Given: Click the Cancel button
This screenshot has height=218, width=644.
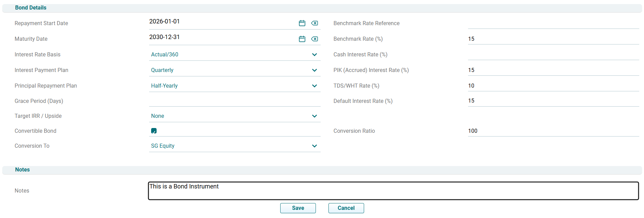Looking at the screenshot, I should point(346,208).
